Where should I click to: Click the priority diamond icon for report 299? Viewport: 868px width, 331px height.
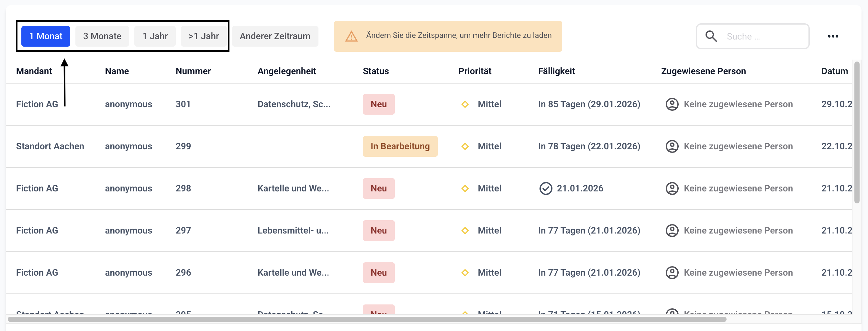pos(465,146)
